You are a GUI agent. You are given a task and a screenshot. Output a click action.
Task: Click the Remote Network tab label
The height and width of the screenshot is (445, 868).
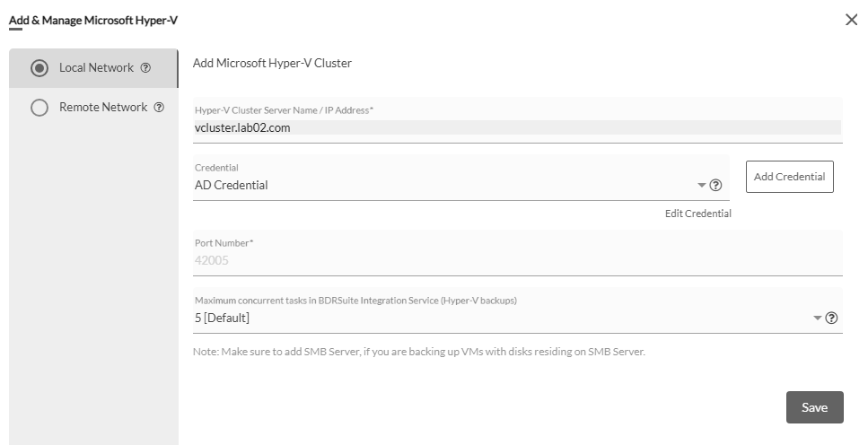pyautogui.click(x=103, y=108)
